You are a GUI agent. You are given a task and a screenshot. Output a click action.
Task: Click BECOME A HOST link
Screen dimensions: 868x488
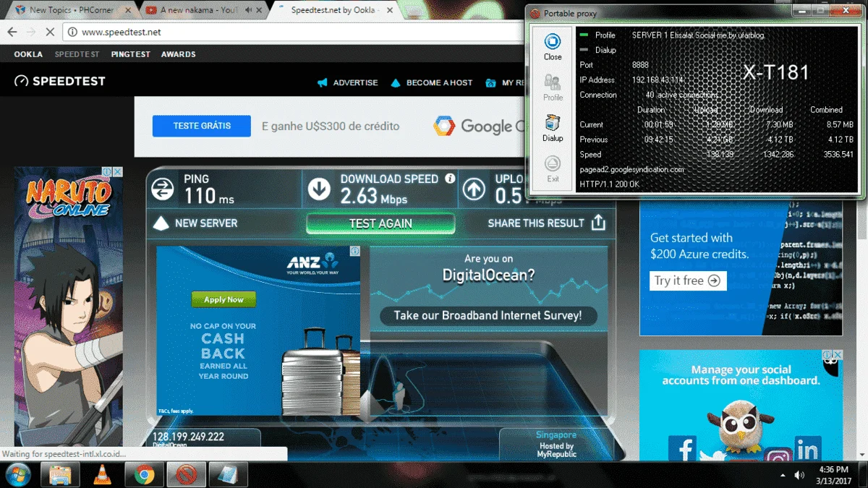click(x=439, y=82)
